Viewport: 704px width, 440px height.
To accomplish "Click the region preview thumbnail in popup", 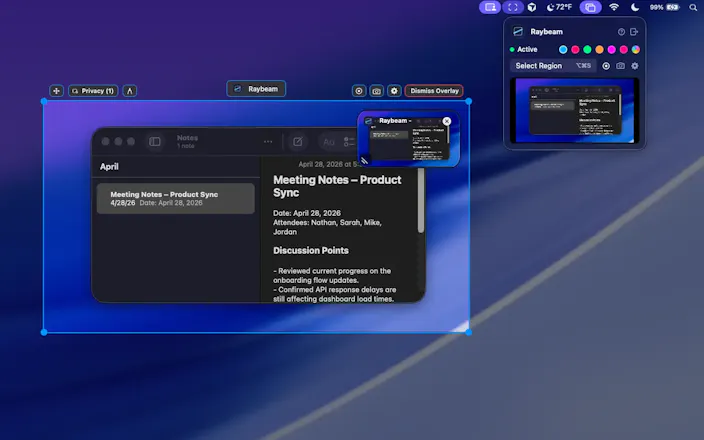I will point(575,110).
